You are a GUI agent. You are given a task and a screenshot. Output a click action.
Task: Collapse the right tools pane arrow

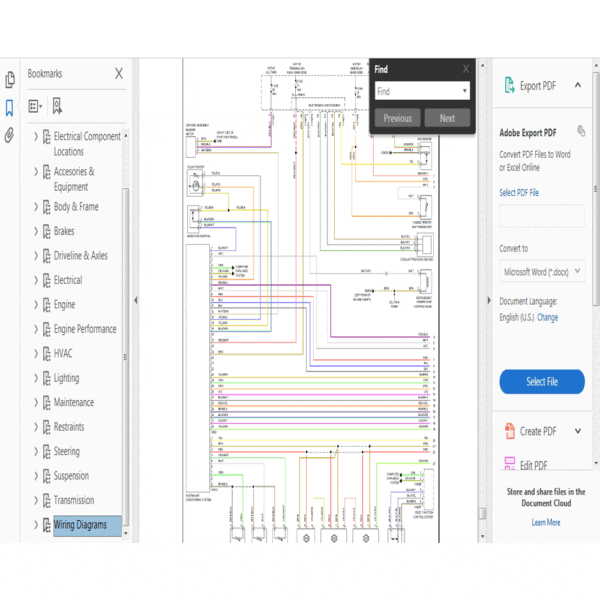pyautogui.click(x=489, y=300)
